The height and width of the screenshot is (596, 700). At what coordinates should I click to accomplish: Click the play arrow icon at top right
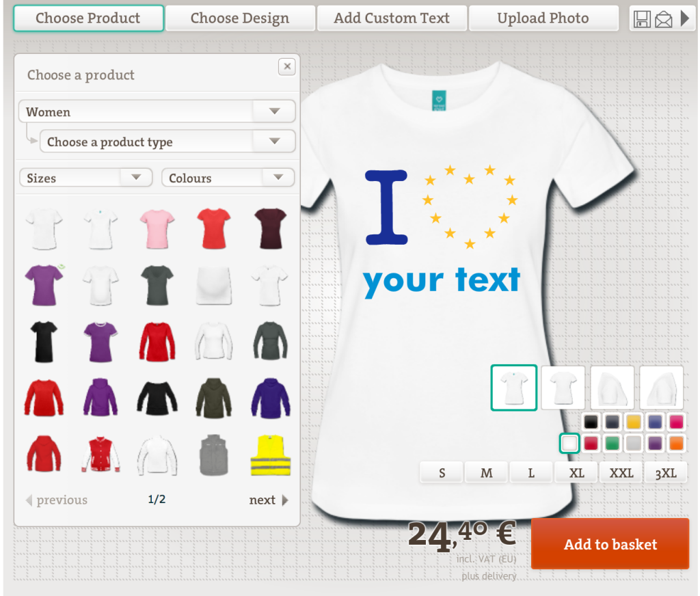(x=685, y=18)
